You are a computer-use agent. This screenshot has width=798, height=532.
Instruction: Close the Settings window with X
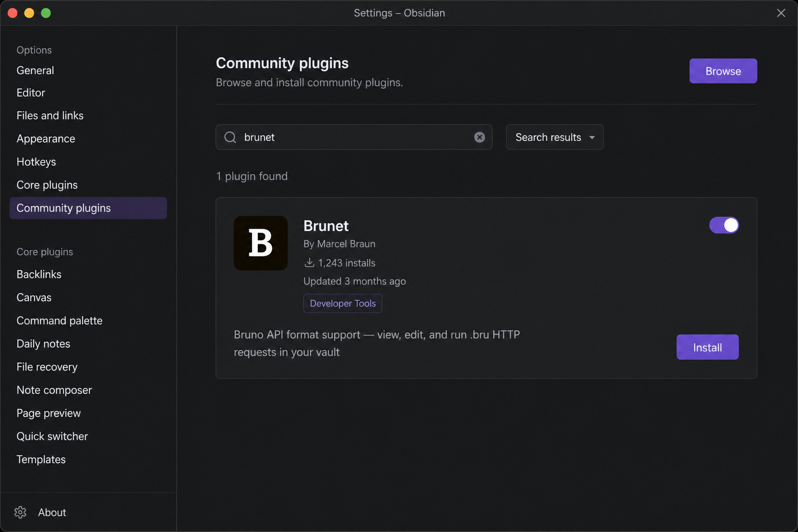[x=781, y=13]
